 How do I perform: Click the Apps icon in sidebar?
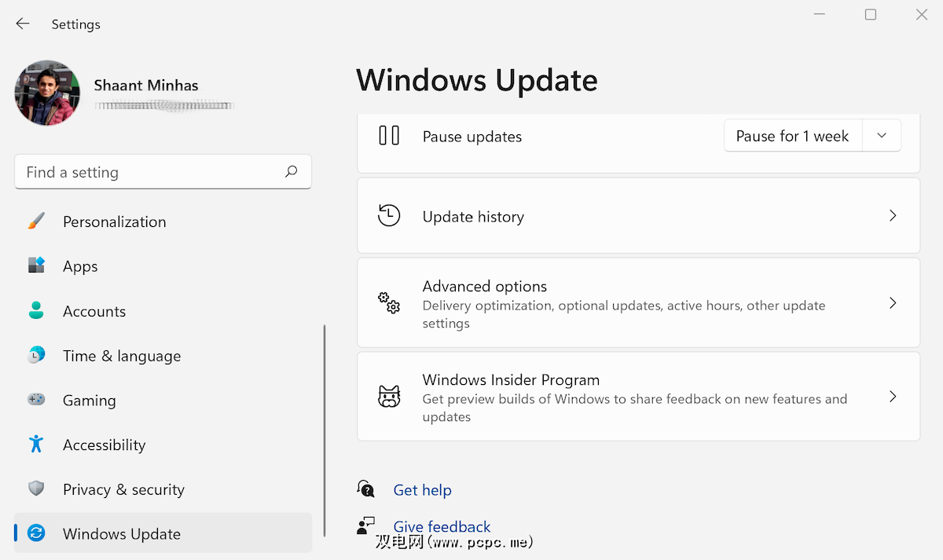coord(36,266)
